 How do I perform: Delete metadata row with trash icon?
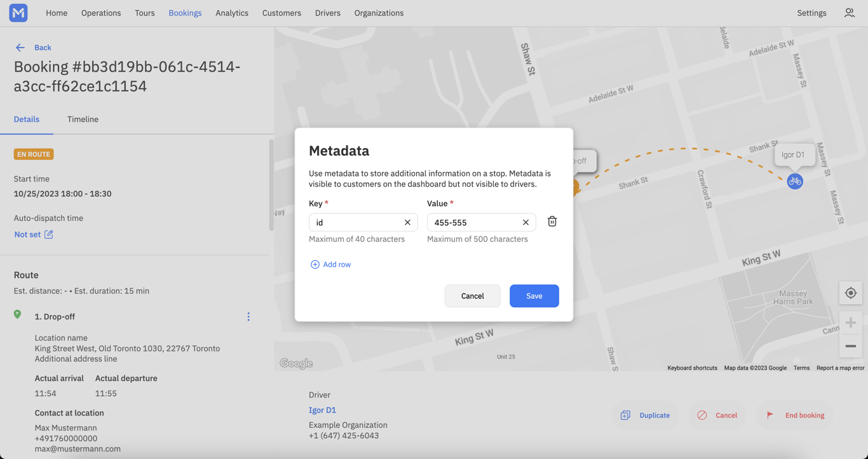point(552,222)
